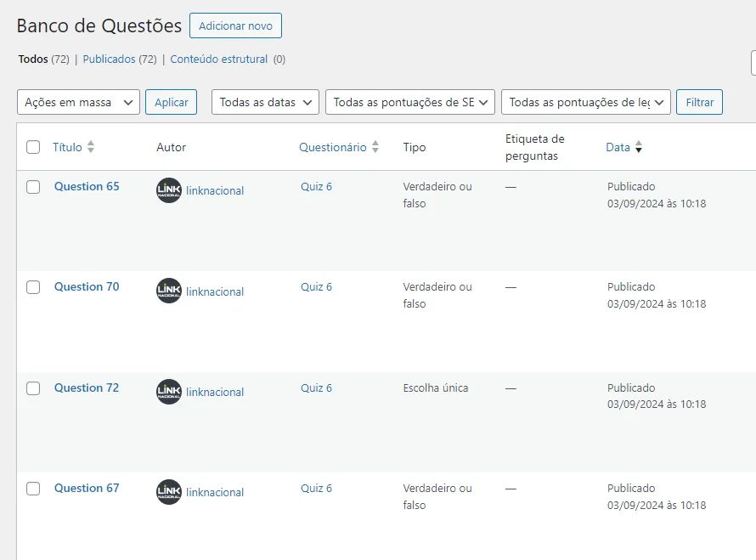Click the linknacional avatar in Question 65 row
This screenshot has width=756, height=560.
point(169,190)
